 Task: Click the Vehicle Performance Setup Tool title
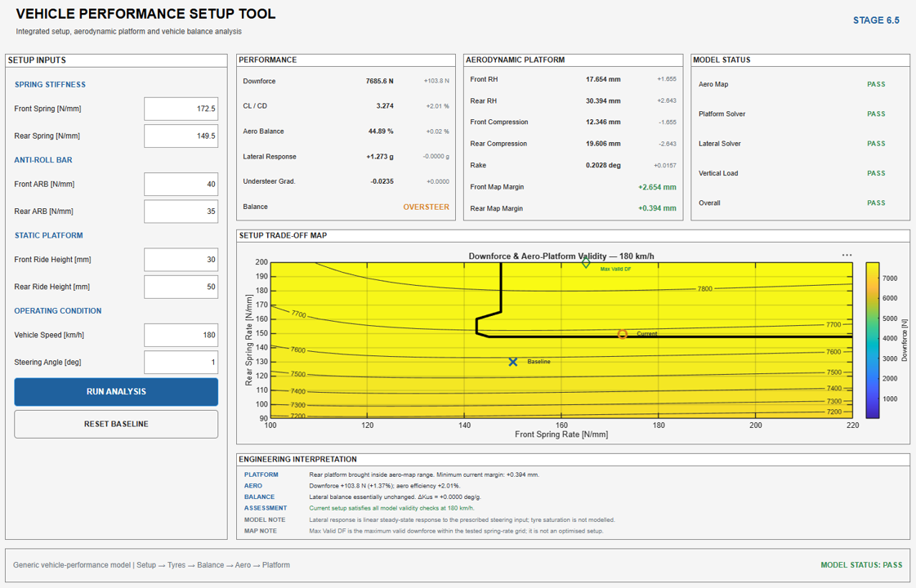pyautogui.click(x=145, y=14)
